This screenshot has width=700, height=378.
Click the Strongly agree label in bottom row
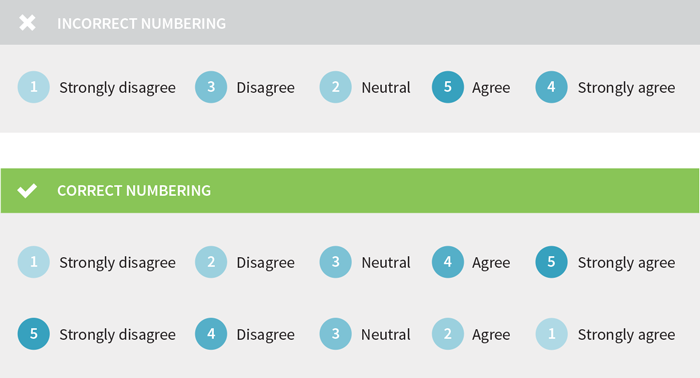(x=626, y=335)
